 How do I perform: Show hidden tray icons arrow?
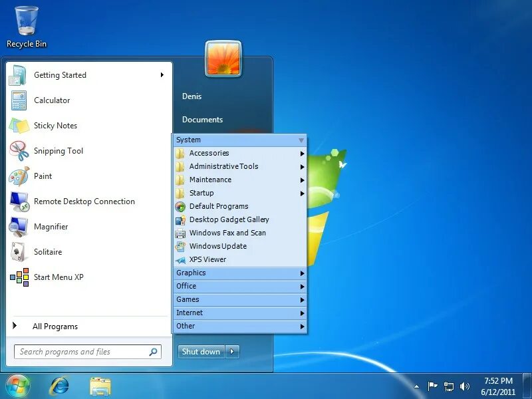(416, 386)
